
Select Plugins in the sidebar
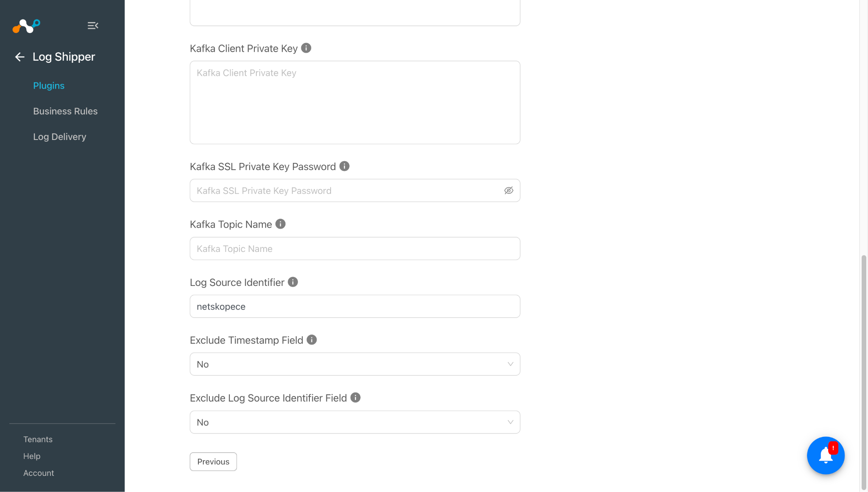[49, 86]
